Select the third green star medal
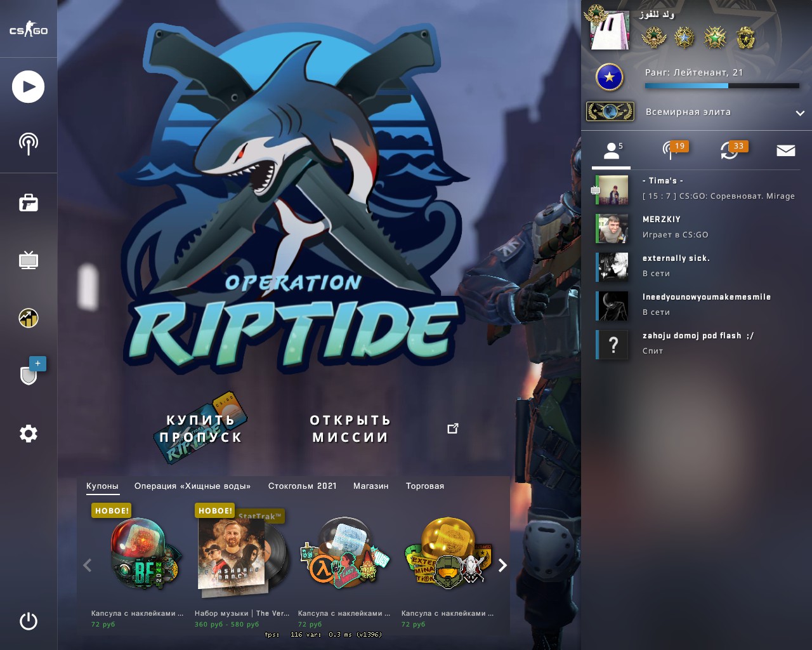Screen dimensions: 812x650 coord(715,37)
